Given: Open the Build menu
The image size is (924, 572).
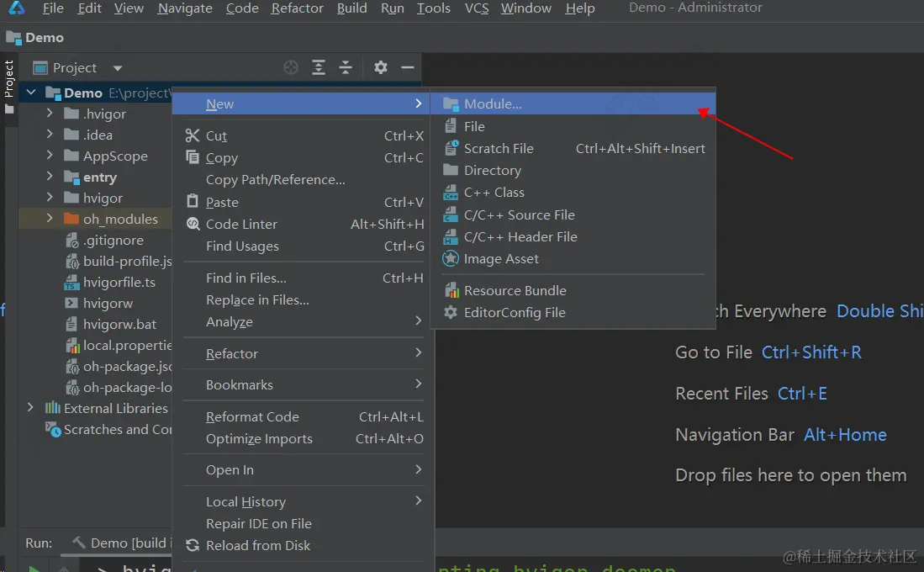Looking at the screenshot, I should tap(351, 8).
